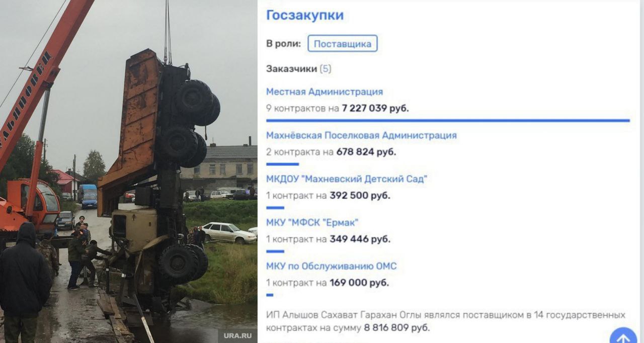Screen dimensions: 644x343
Task: Click the blue scroll-to-top arrow button
Action: (623, 335)
